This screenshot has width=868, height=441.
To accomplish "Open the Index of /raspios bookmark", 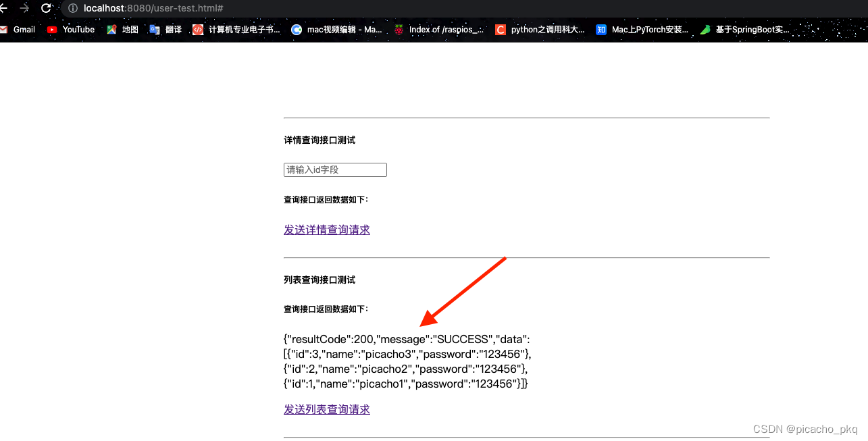I will [439, 30].
